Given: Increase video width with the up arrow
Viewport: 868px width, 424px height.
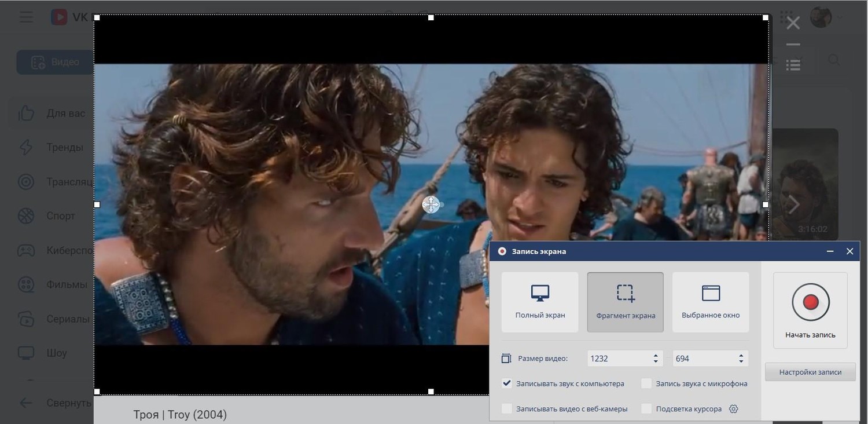Looking at the screenshot, I should (656, 356).
